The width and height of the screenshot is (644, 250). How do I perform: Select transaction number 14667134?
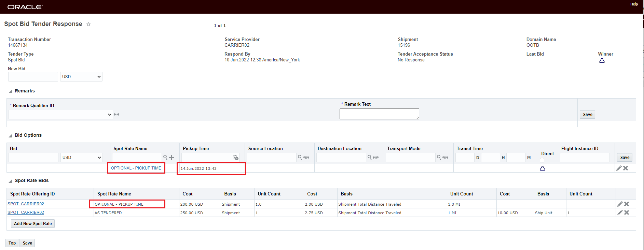coord(18,45)
